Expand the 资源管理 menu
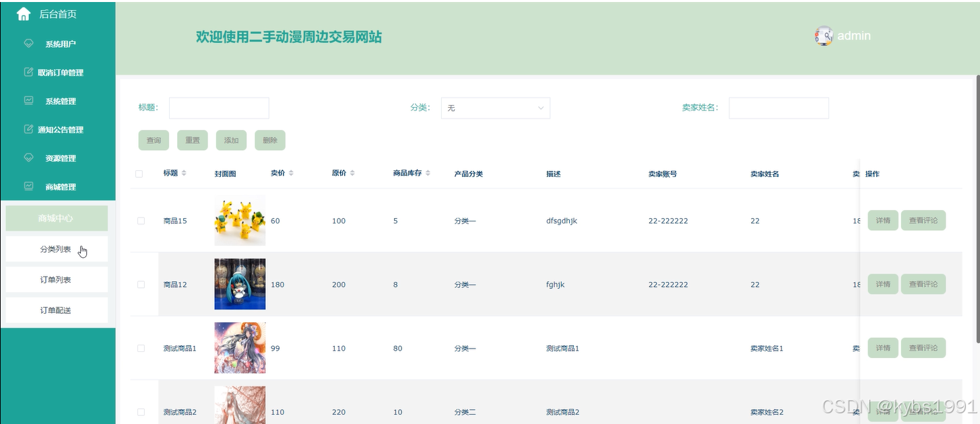The height and width of the screenshot is (424, 980). [x=58, y=158]
